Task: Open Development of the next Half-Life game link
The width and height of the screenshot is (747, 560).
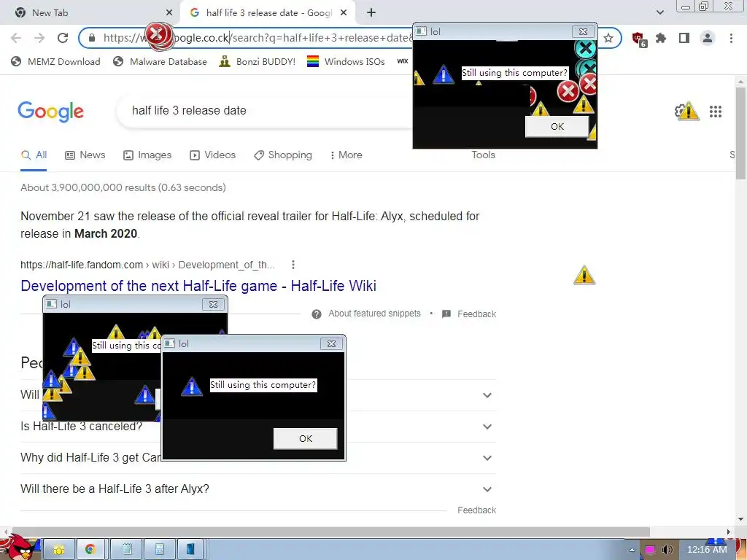Action: 198,286
